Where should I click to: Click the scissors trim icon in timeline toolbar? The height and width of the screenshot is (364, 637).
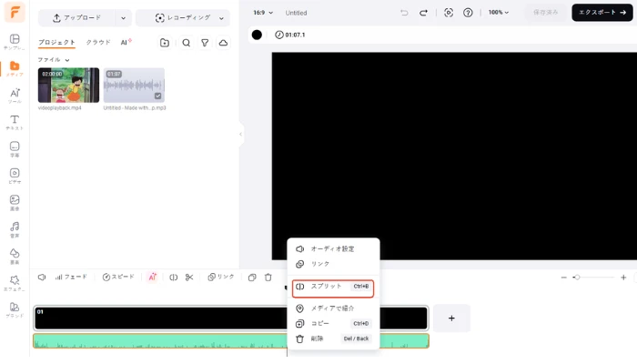[x=189, y=277]
